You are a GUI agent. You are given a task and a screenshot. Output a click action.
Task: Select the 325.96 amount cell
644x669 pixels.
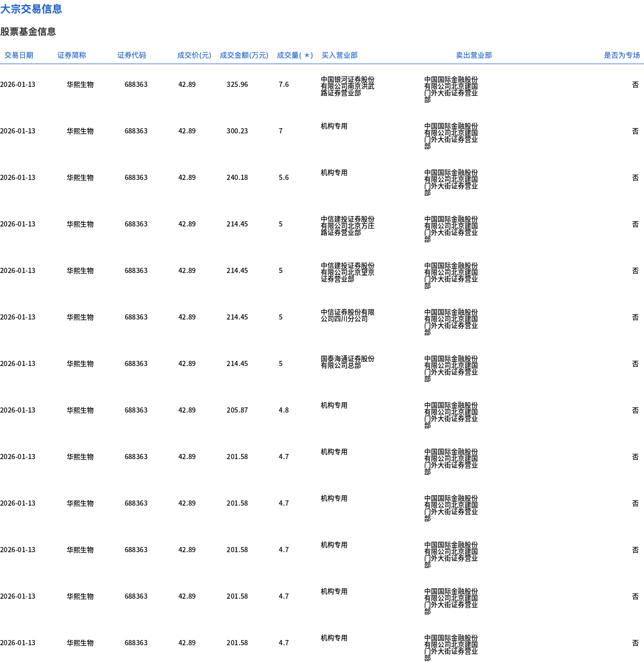237,85
